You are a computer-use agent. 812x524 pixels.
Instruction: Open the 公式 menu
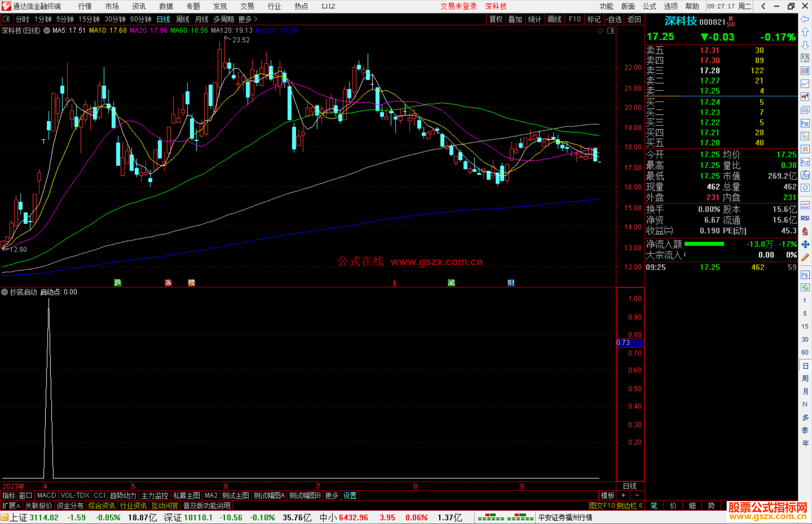click(649, 6)
